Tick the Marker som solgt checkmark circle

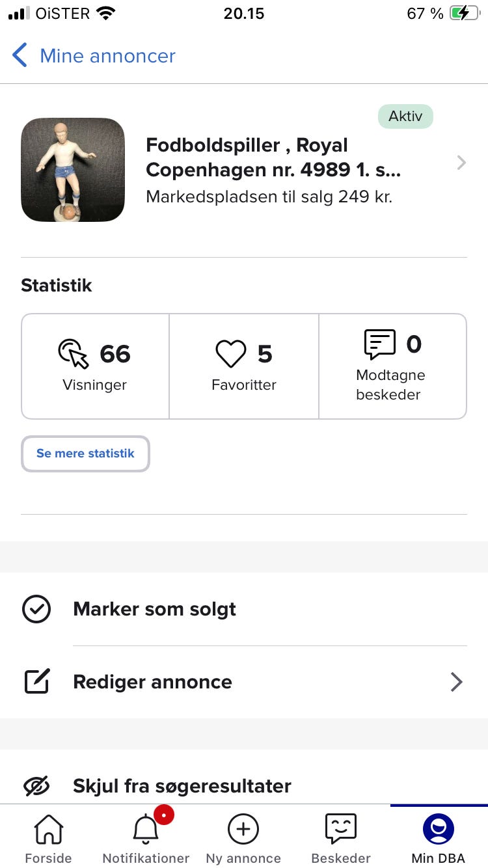(x=36, y=610)
